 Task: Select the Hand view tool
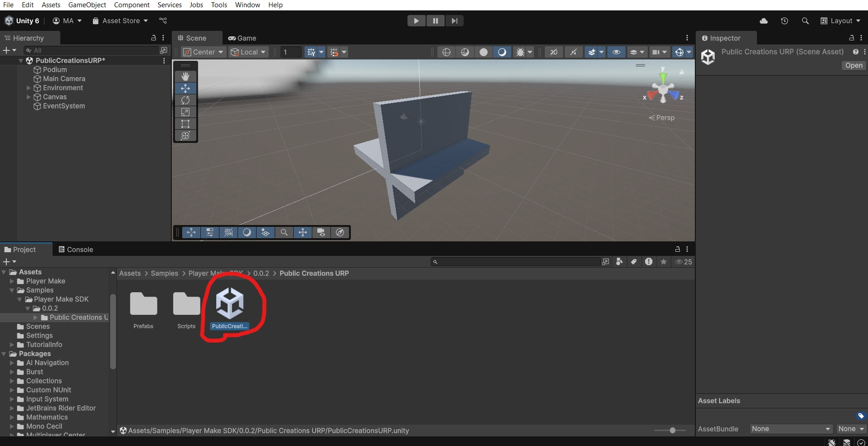click(185, 76)
